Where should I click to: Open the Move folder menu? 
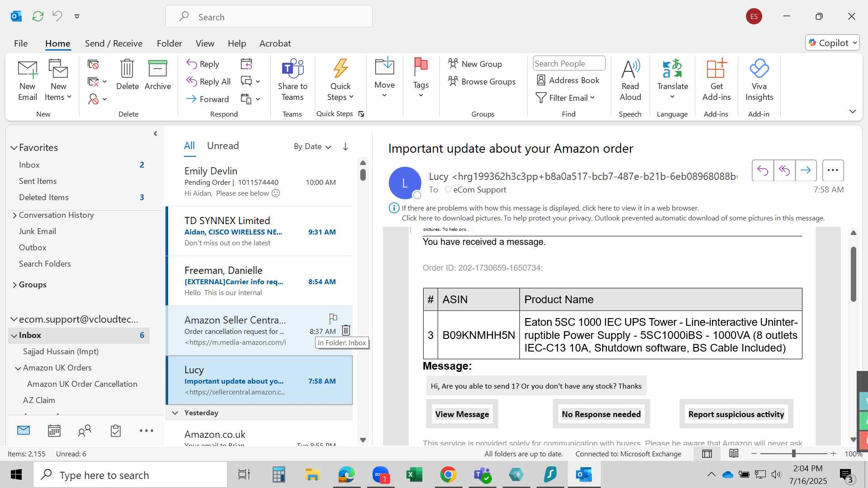click(x=384, y=78)
